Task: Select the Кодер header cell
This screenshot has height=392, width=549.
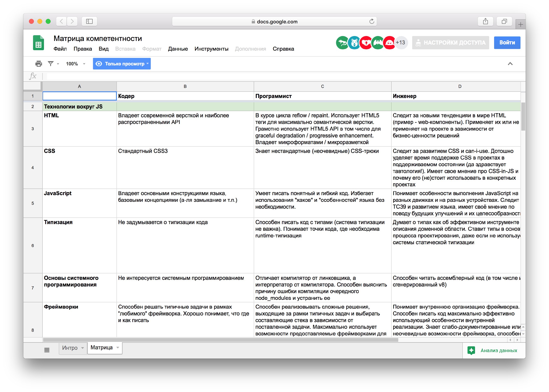Action: 185,96
